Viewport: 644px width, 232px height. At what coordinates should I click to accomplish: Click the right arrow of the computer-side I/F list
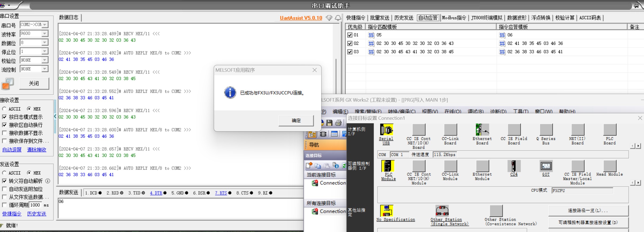638,146
